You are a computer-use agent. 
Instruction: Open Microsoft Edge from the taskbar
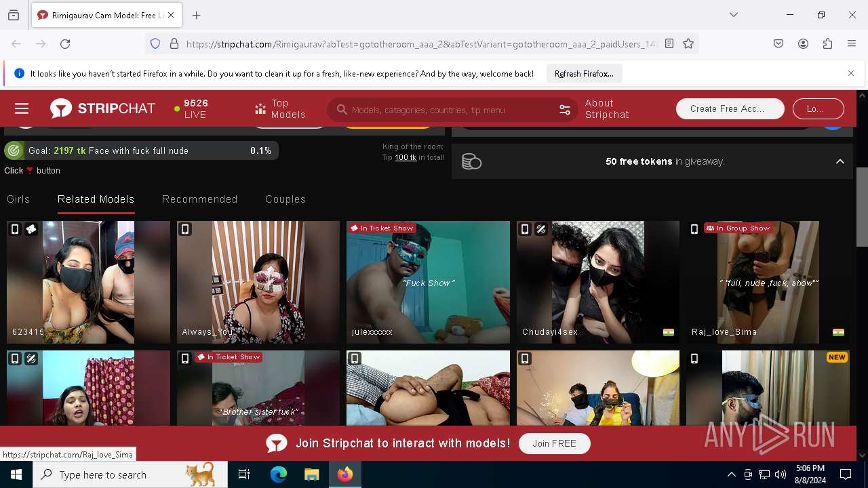279,474
